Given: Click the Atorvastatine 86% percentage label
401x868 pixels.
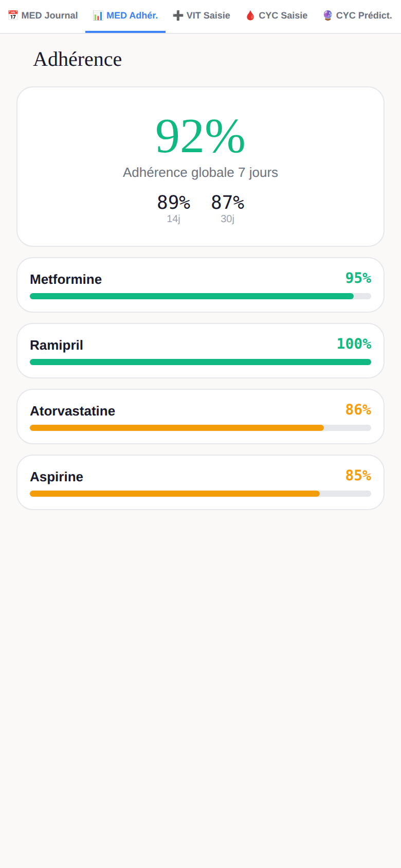Looking at the screenshot, I should click(x=358, y=409).
